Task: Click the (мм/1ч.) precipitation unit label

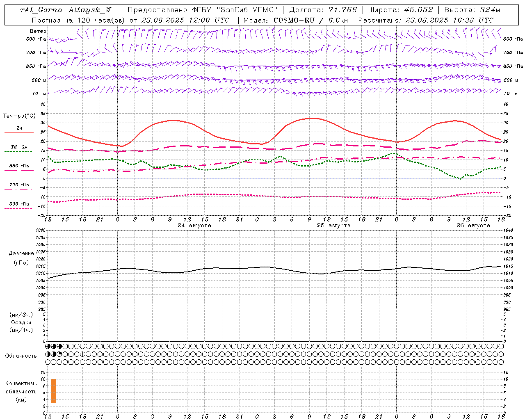Action: [x=21, y=330]
